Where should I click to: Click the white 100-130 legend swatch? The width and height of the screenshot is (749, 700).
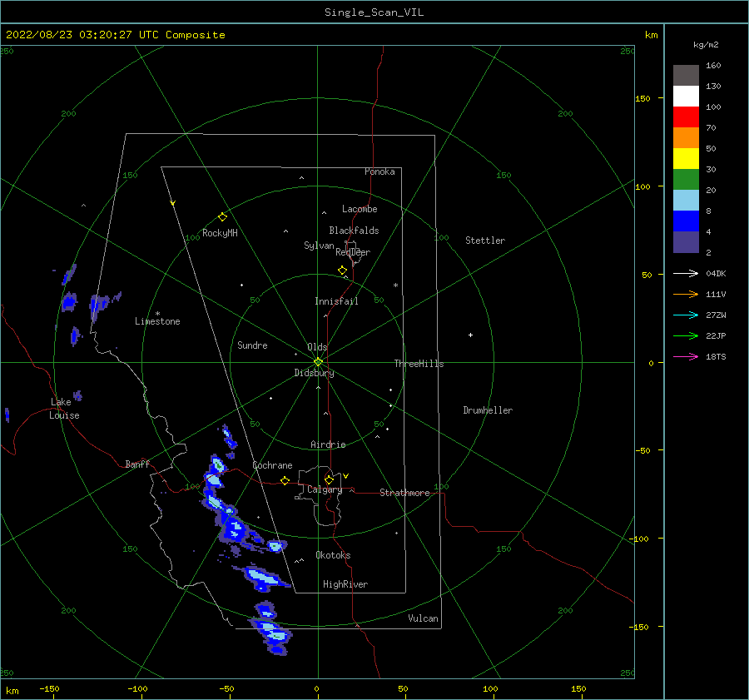click(x=686, y=96)
